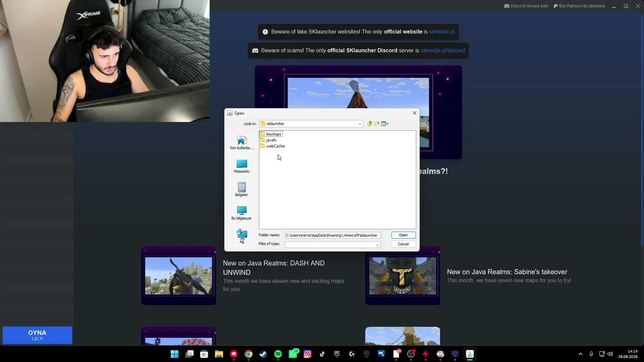Open the DASH AND UNWIND news thumbnail
This screenshot has height=362, width=644.
click(179, 276)
